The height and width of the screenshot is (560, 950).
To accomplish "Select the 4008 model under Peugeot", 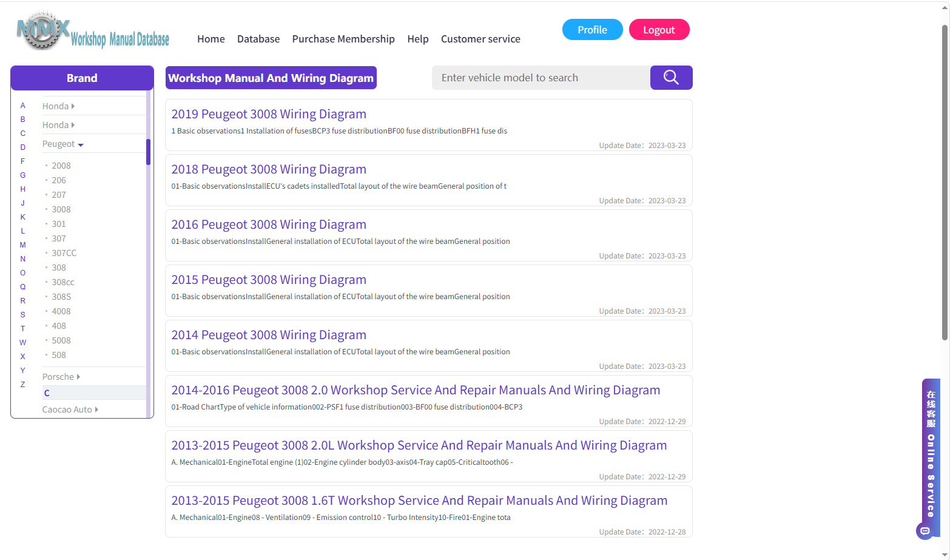I will 61,311.
